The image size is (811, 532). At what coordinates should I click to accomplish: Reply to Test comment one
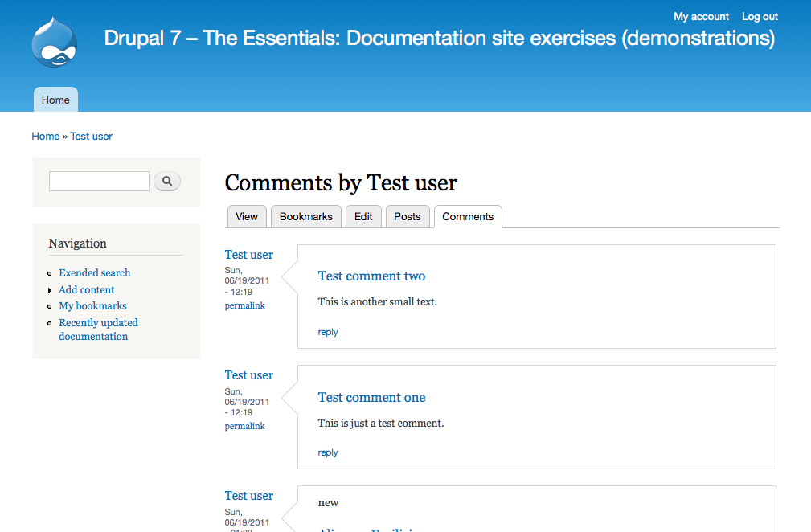(x=327, y=452)
